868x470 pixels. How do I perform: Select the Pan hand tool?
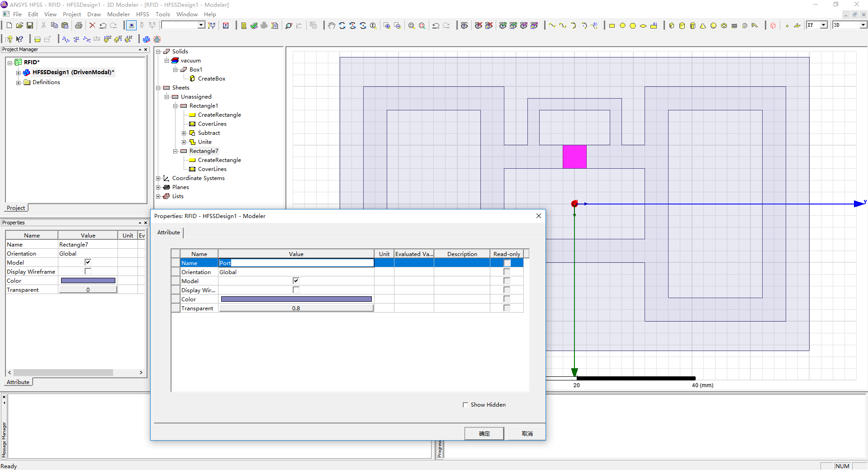point(332,25)
